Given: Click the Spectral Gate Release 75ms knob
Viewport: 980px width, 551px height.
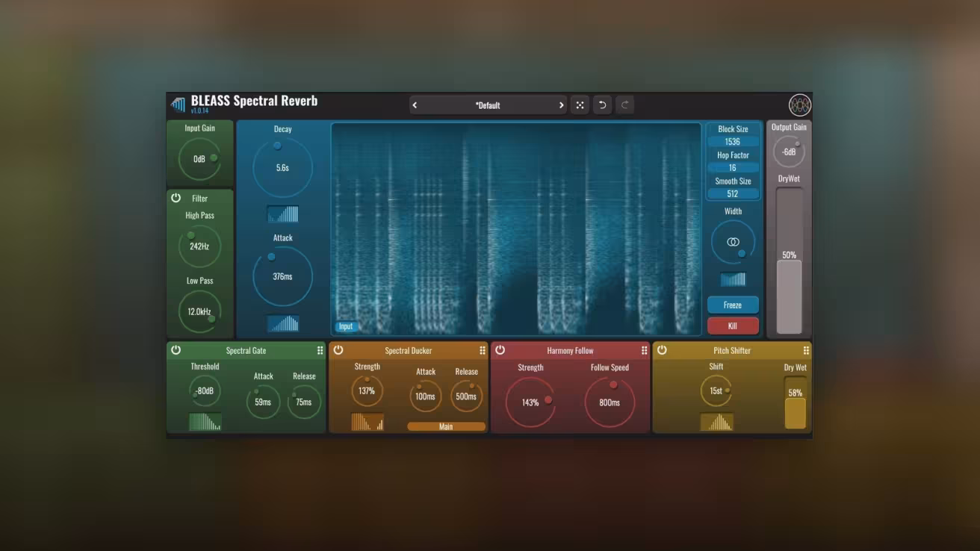Looking at the screenshot, I should click(x=303, y=402).
